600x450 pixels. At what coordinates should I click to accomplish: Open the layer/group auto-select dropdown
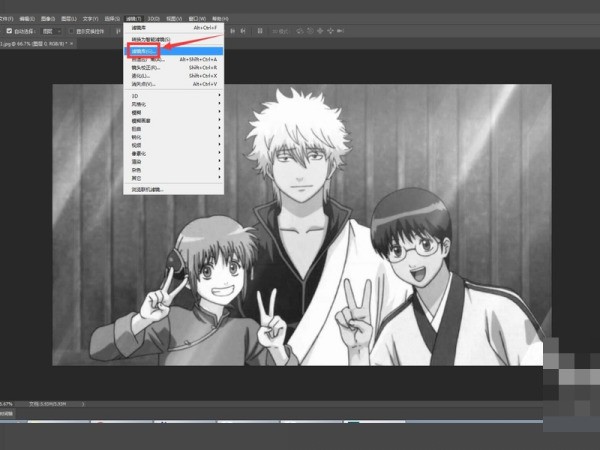click(52, 30)
